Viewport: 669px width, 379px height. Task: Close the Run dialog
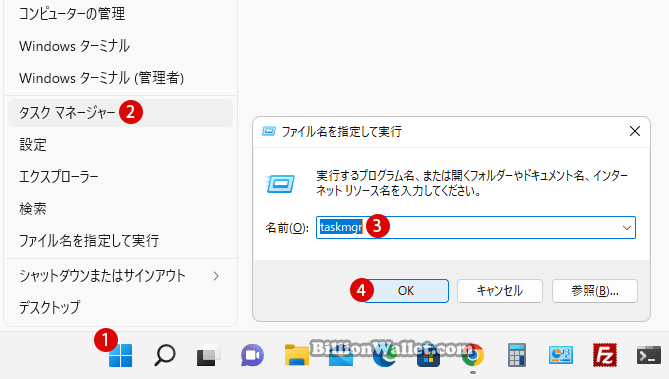click(x=635, y=131)
